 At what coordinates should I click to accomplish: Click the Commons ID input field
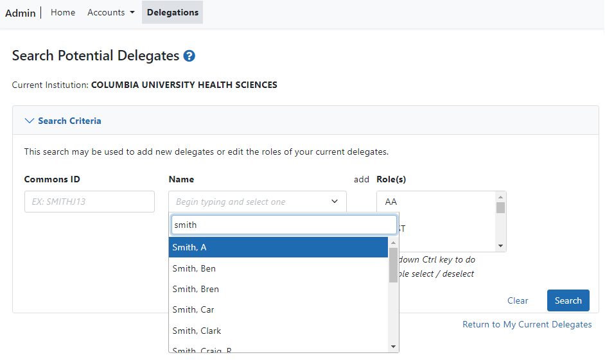coord(89,202)
